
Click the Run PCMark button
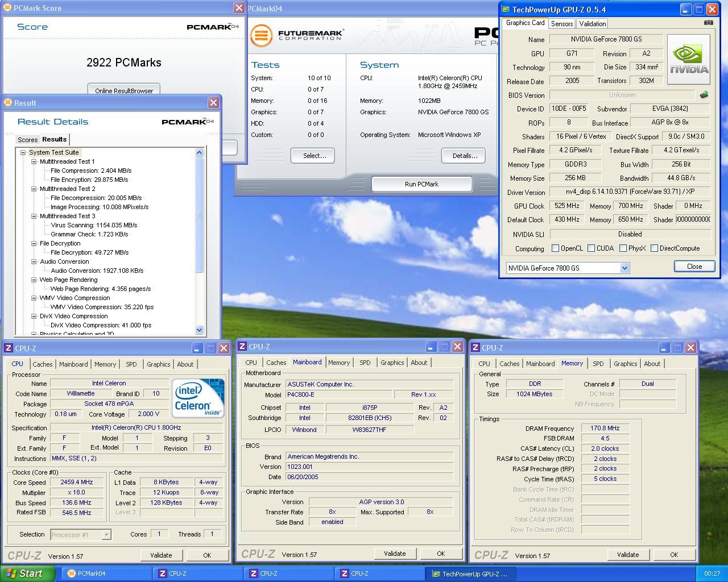click(x=421, y=184)
